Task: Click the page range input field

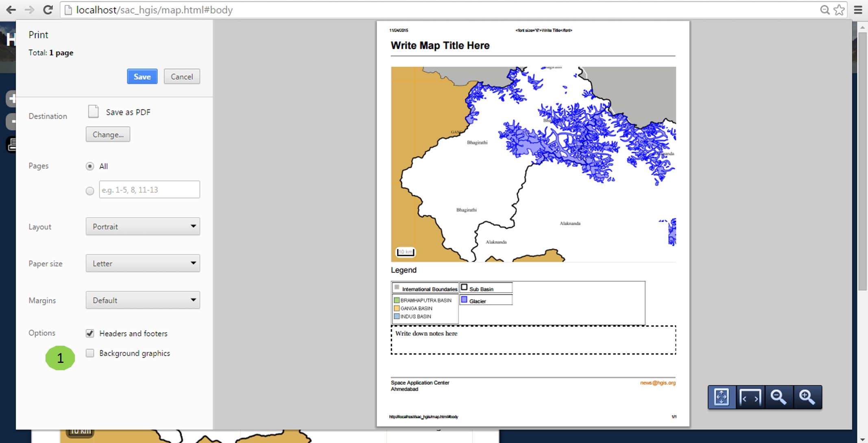Action: coord(149,190)
